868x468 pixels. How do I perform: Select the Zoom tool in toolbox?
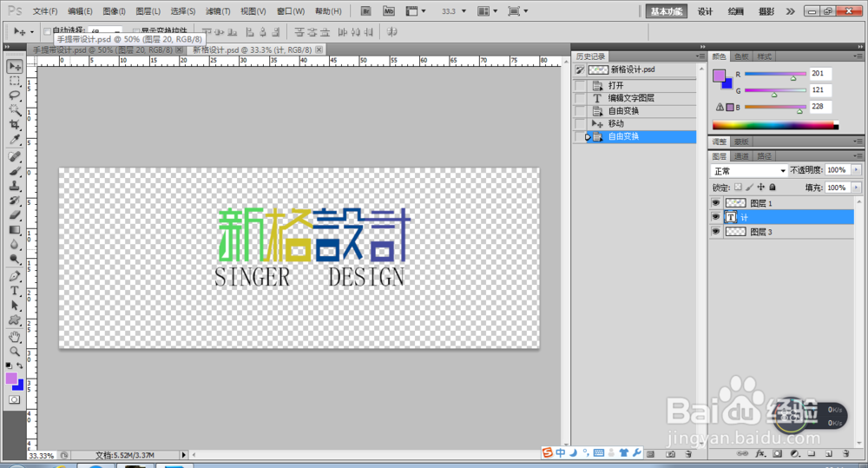15,351
